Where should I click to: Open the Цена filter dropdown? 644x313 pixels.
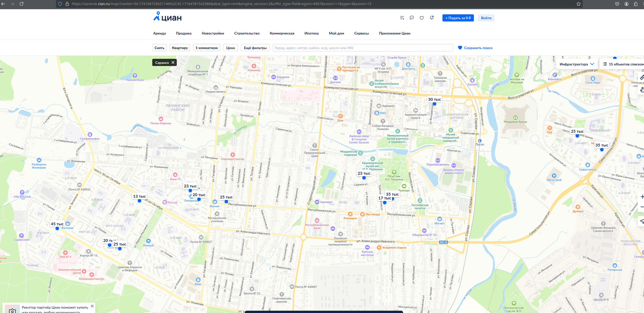[230, 48]
